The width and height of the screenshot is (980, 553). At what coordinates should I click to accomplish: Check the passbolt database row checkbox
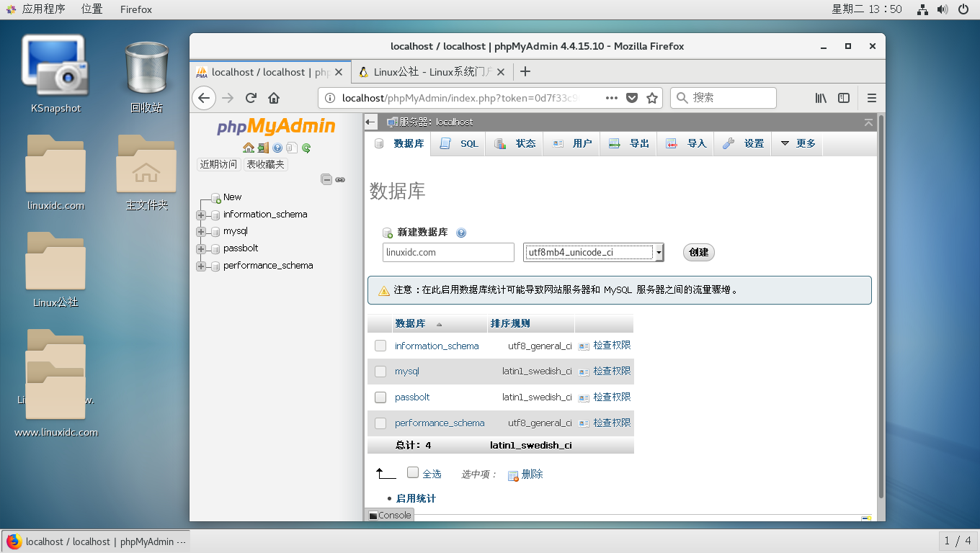(380, 397)
